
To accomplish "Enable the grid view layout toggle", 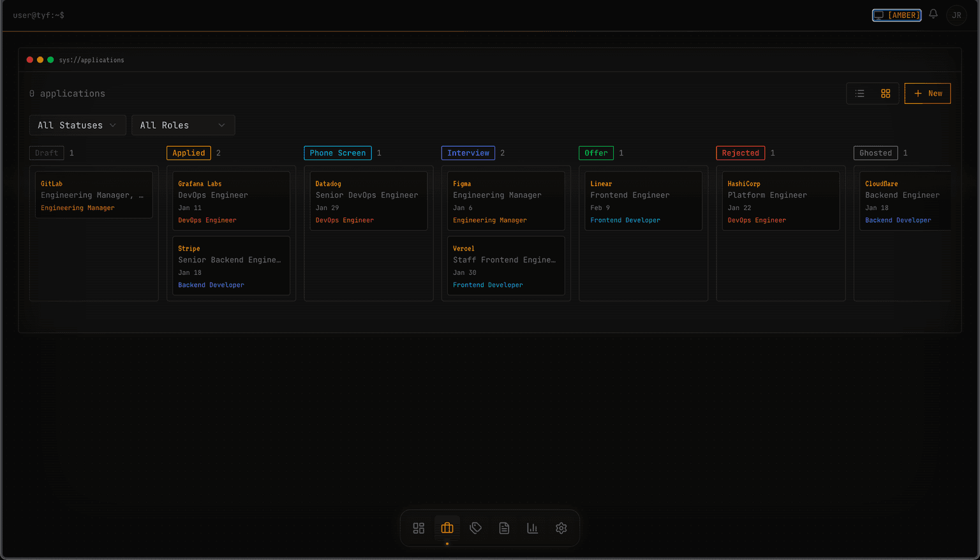I will coord(886,93).
